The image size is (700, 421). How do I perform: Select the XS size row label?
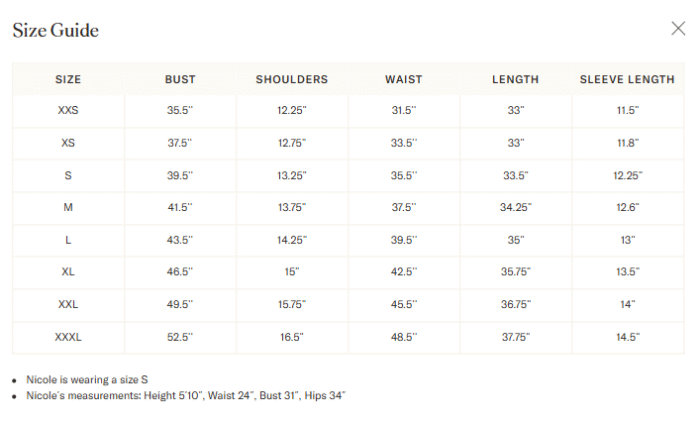pos(68,143)
